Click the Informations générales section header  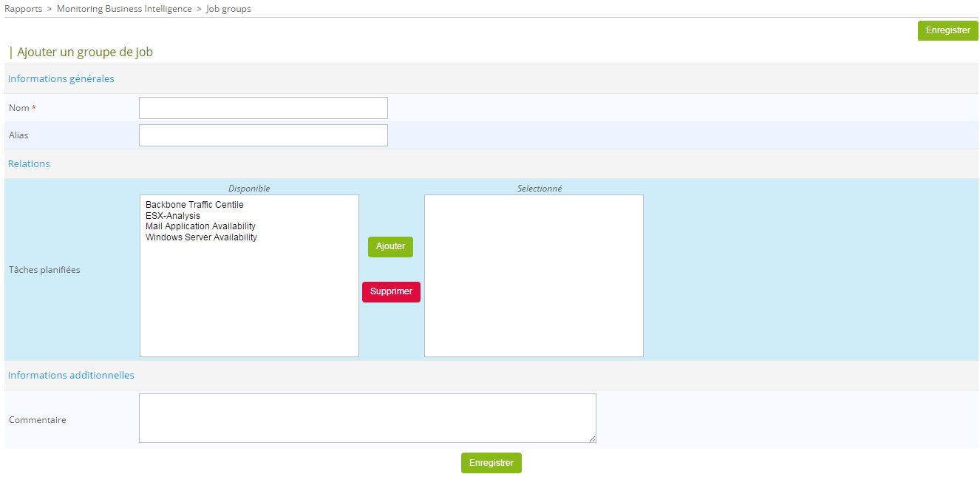[61, 79]
